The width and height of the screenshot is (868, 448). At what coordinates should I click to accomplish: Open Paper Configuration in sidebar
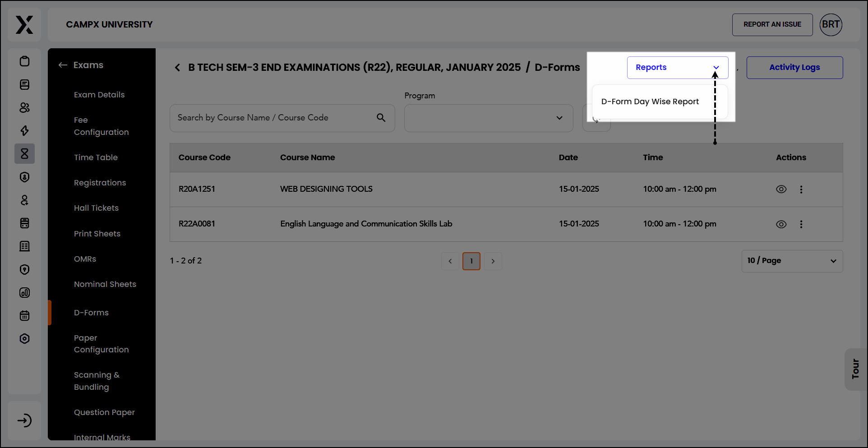(102, 344)
